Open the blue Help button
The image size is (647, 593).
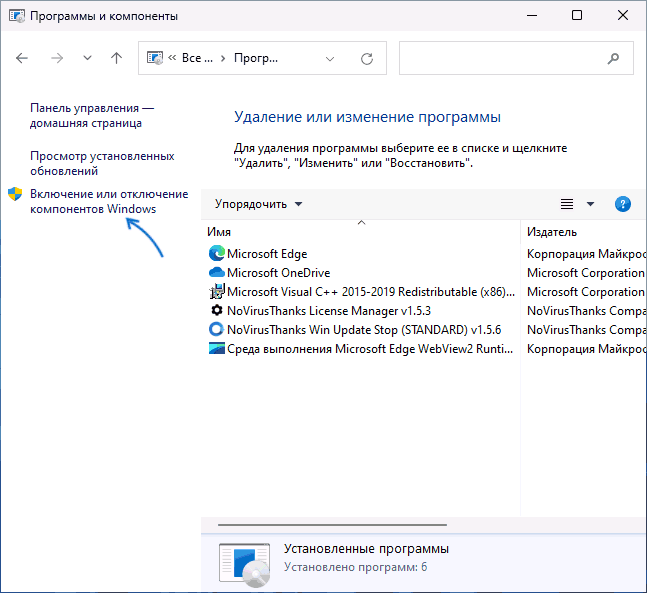click(622, 204)
